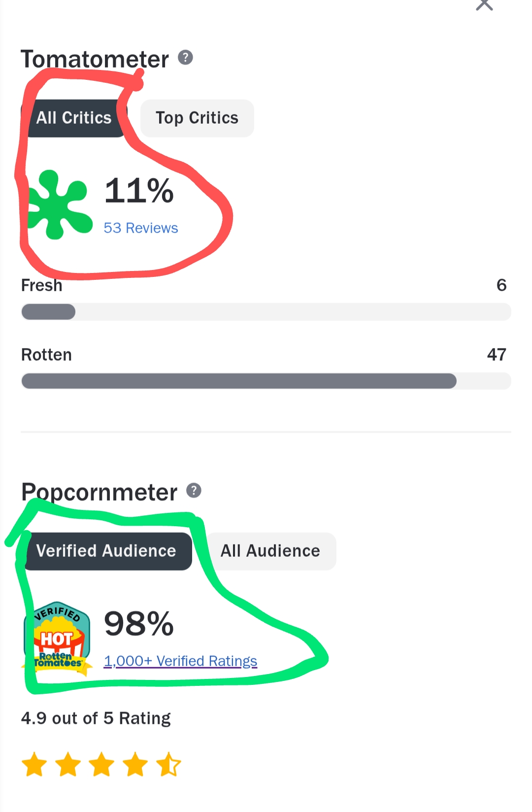532x812 pixels.
Task: Click the 11% Tomatometer score
Action: click(x=139, y=191)
